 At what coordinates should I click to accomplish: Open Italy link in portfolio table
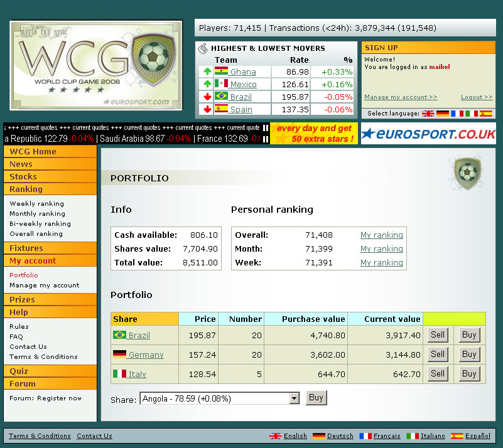pos(138,374)
